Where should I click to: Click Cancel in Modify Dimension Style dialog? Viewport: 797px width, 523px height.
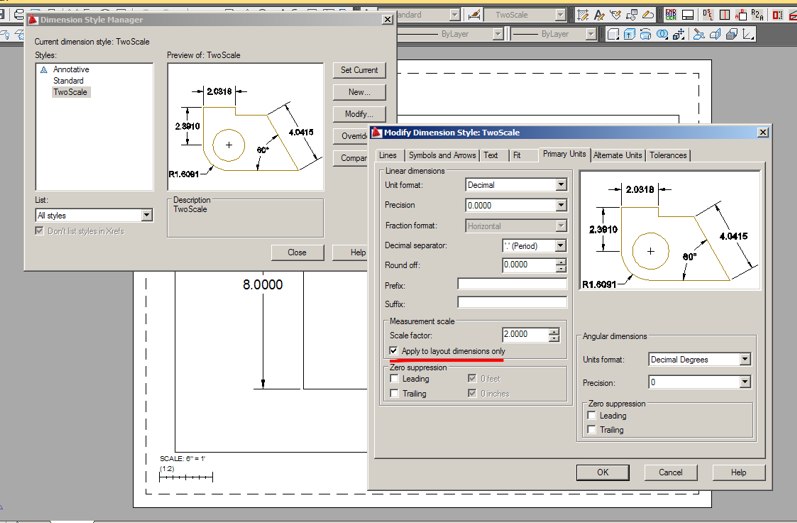(x=670, y=472)
